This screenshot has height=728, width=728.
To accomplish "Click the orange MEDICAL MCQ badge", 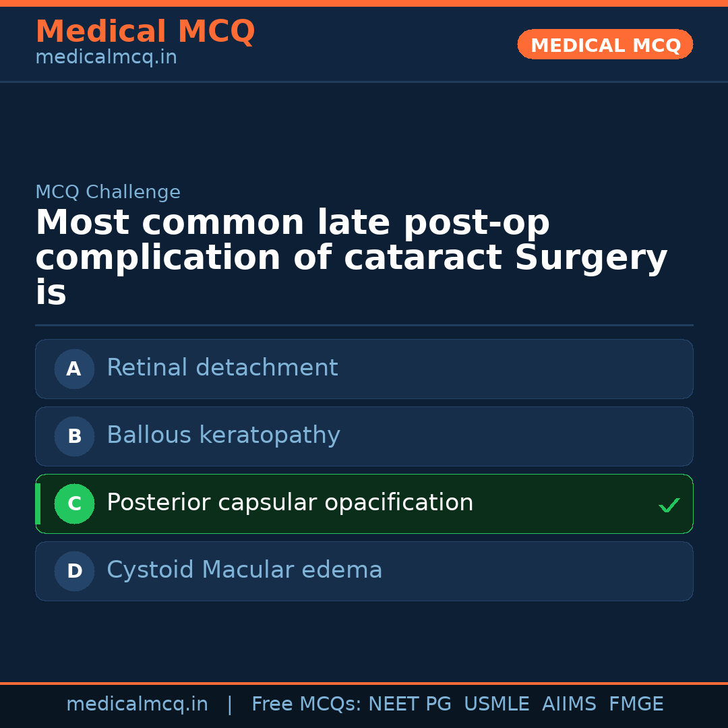I will 605,44.
